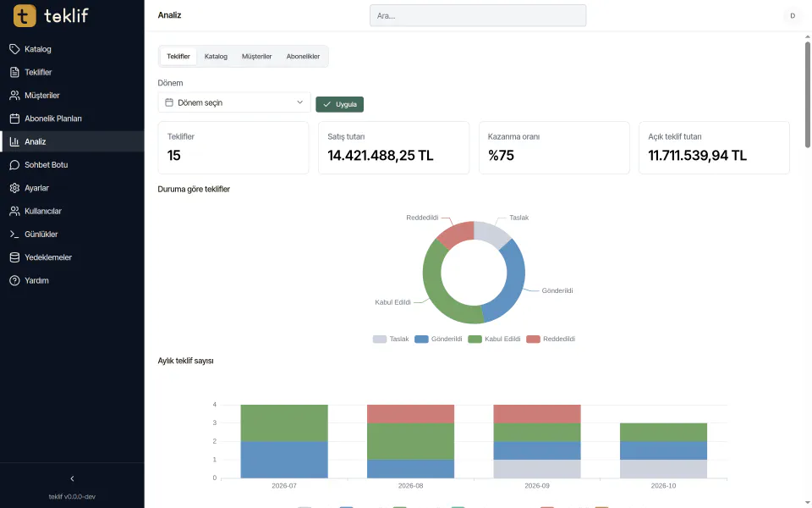Click the Uygula button

click(340, 104)
